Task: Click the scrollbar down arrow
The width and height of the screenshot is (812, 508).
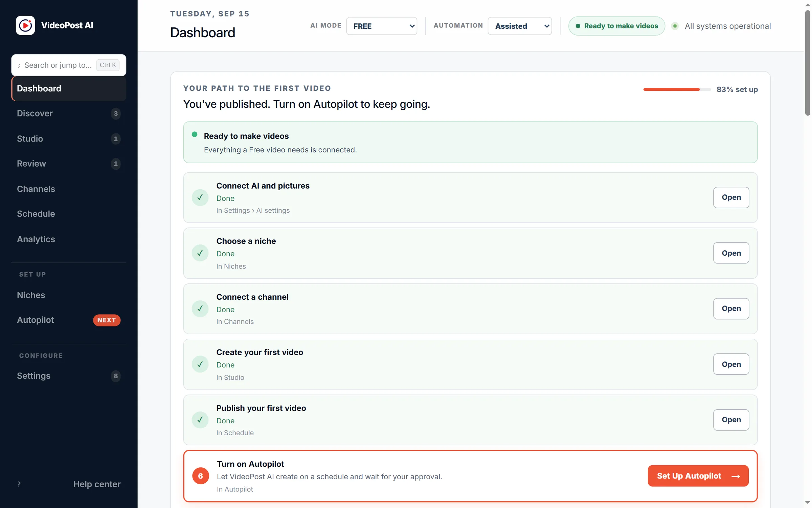Action: 808,503
